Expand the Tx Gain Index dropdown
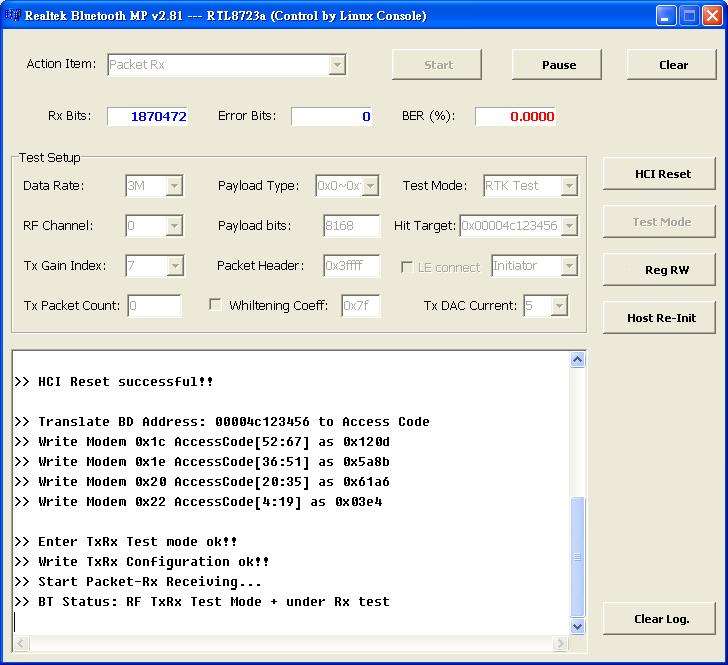 (x=175, y=266)
